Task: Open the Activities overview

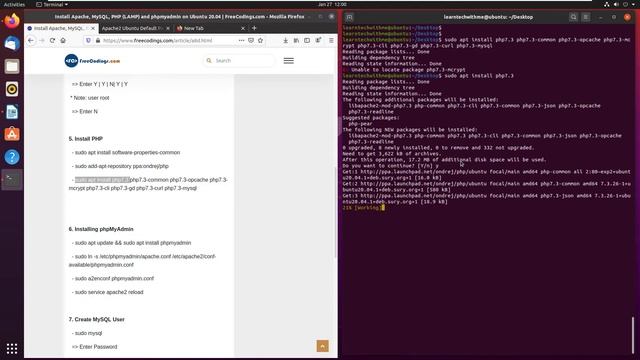Action: pyautogui.click(x=14, y=4)
